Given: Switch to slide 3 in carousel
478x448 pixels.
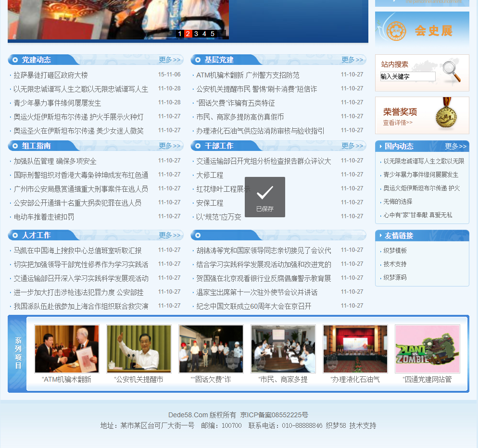Looking at the screenshot, I should [196, 34].
